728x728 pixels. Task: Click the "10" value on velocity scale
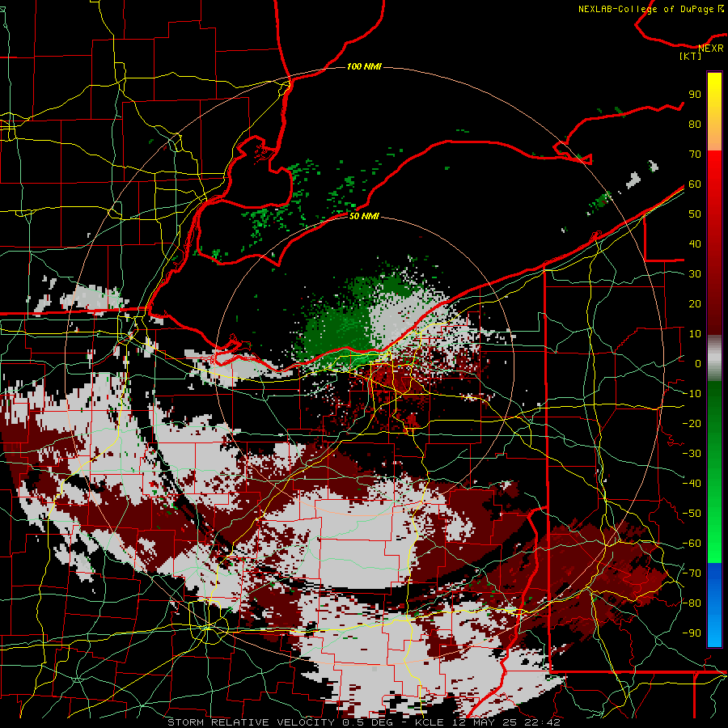[x=695, y=334]
